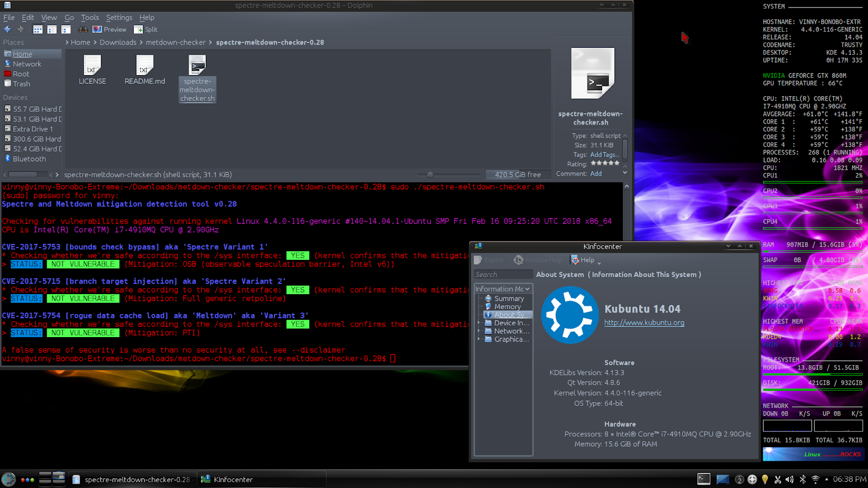Open Bluetooth tray icon
The height and width of the screenshot is (488, 868).
(802, 479)
